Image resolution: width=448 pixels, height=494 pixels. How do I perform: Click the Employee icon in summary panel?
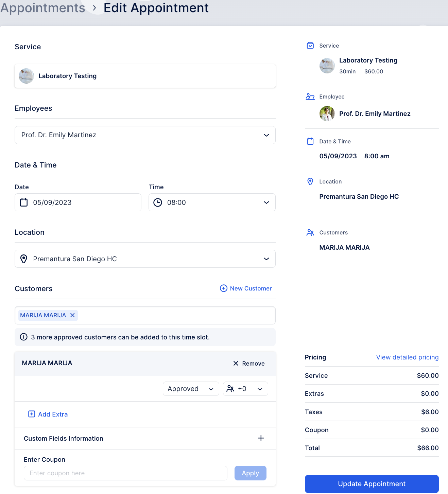click(310, 96)
